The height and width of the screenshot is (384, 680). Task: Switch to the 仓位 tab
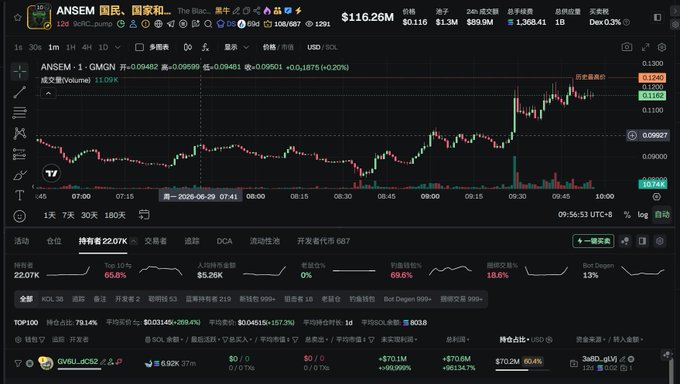pyautogui.click(x=54, y=241)
